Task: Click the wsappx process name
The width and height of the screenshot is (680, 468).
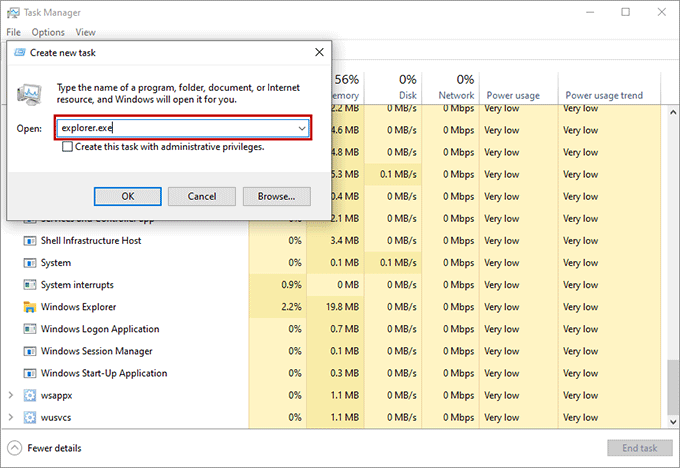Action: click(56, 396)
